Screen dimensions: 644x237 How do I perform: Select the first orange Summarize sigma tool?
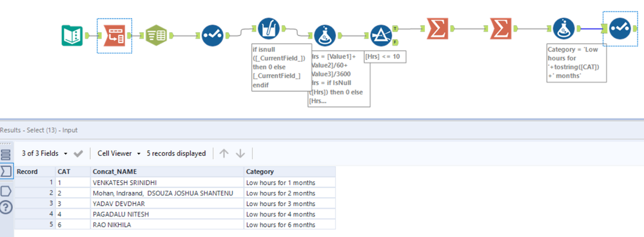pos(438,29)
